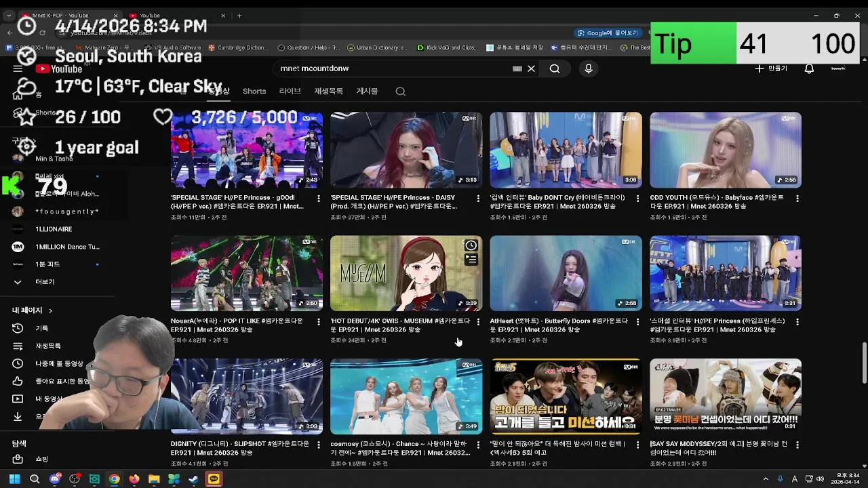Open Steam from the taskbar
868x488 pixels.
(194, 479)
